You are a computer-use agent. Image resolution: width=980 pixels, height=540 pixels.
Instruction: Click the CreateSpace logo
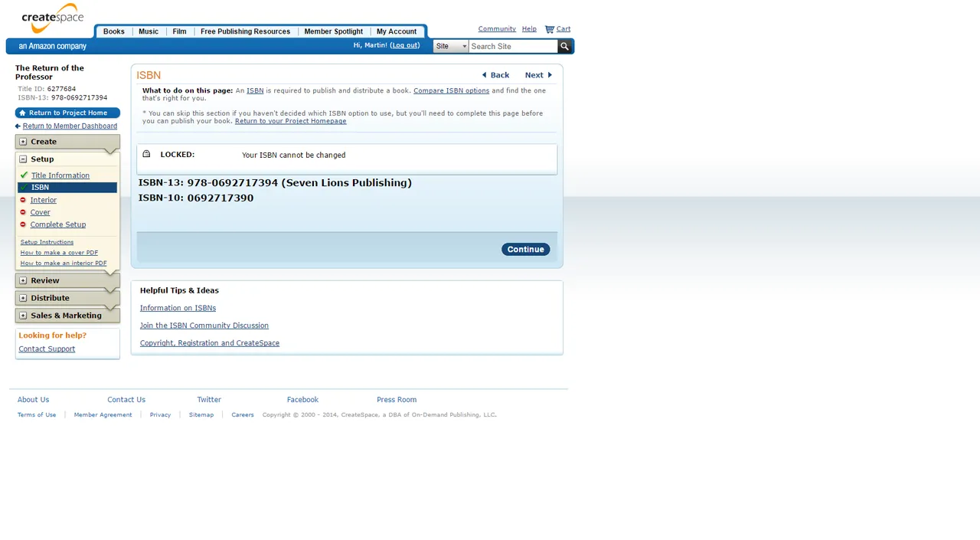point(53,19)
